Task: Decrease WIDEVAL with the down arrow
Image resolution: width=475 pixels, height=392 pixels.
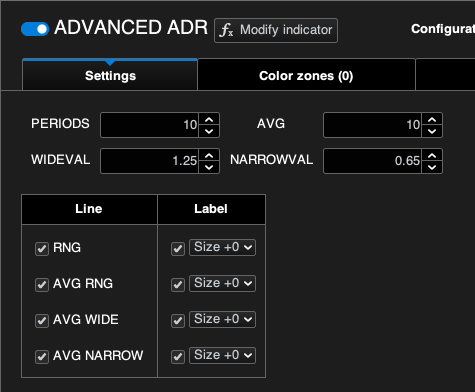Action: click(x=209, y=167)
